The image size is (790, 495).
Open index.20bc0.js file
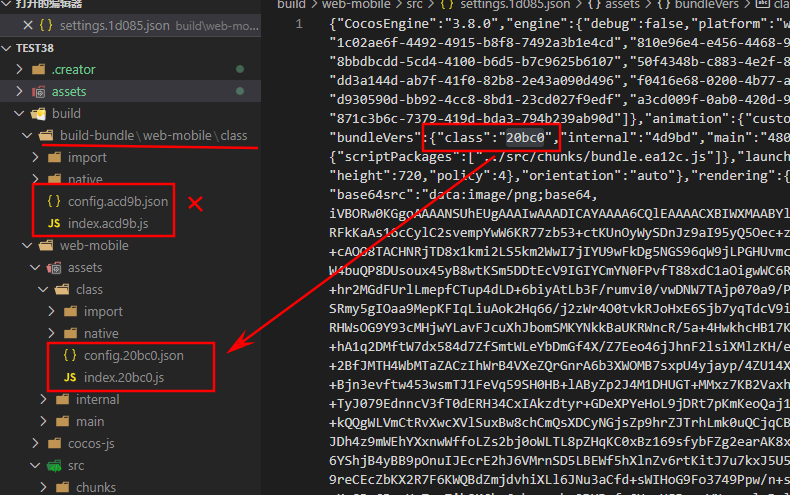coord(124,378)
